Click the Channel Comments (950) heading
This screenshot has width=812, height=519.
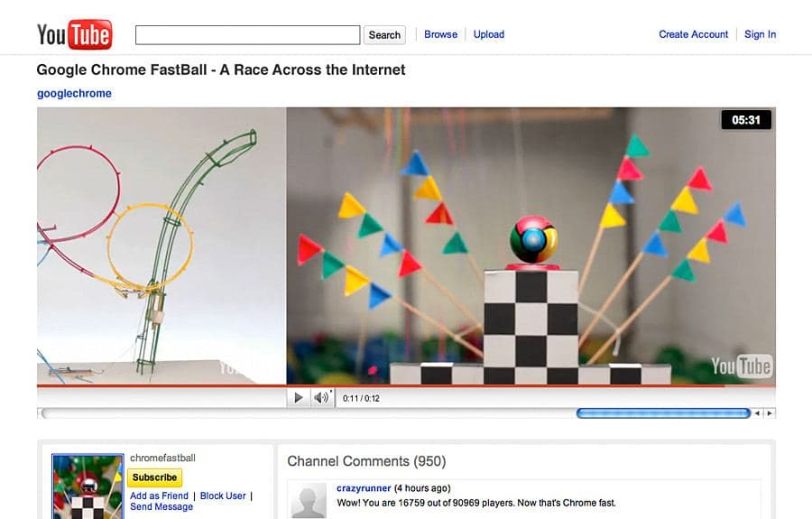(366, 461)
